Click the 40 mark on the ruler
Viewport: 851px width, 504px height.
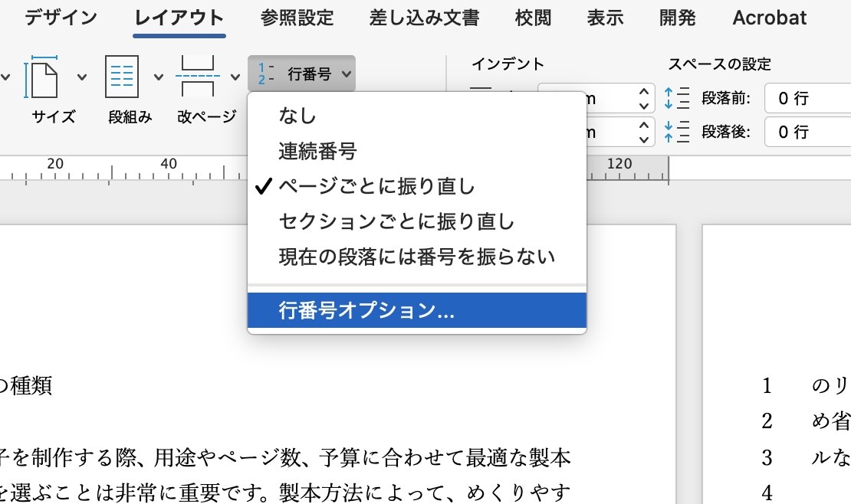(168, 164)
